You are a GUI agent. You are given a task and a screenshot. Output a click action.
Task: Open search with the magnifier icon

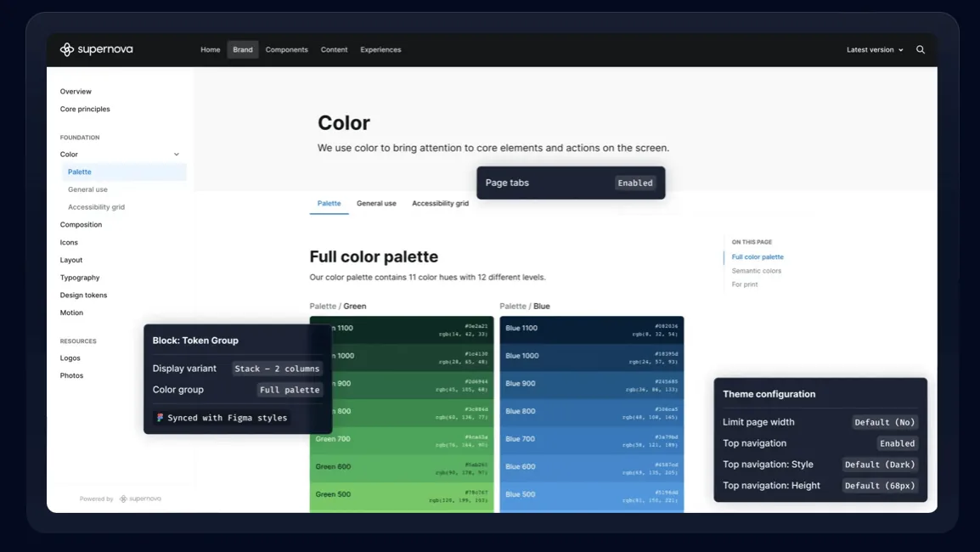920,49
